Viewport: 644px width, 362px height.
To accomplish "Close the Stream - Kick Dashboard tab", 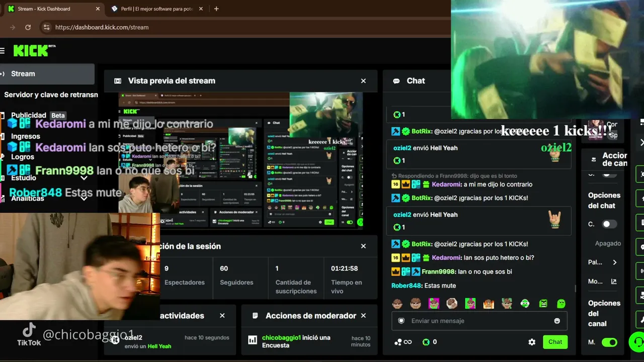I will pos(98,9).
